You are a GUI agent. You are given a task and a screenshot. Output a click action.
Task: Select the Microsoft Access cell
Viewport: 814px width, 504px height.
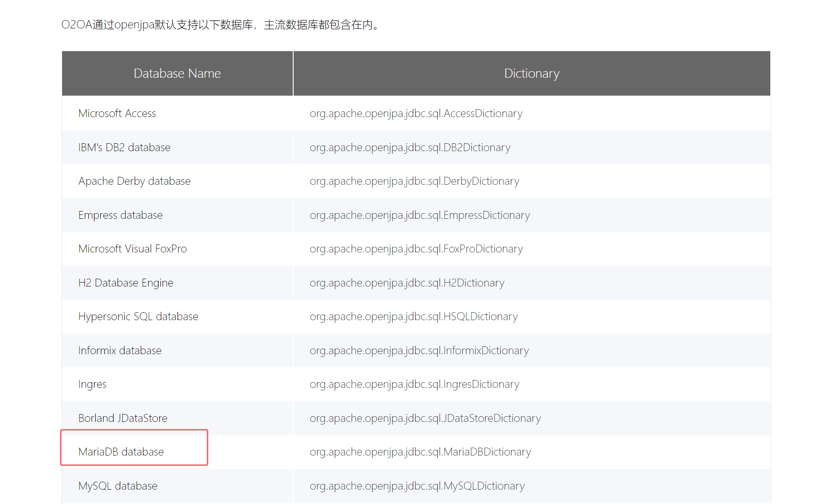click(177, 114)
